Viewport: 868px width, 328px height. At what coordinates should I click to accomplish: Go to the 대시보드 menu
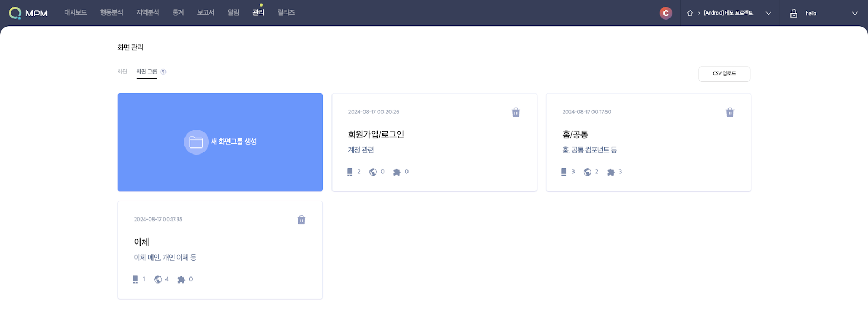click(x=75, y=12)
